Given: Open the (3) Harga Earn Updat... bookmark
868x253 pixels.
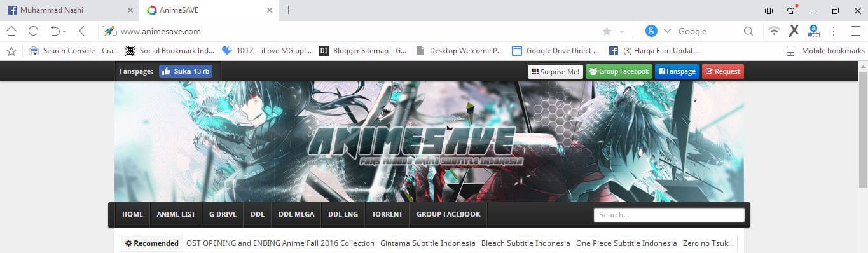Looking at the screenshot, I should click(x=654, y=51).
